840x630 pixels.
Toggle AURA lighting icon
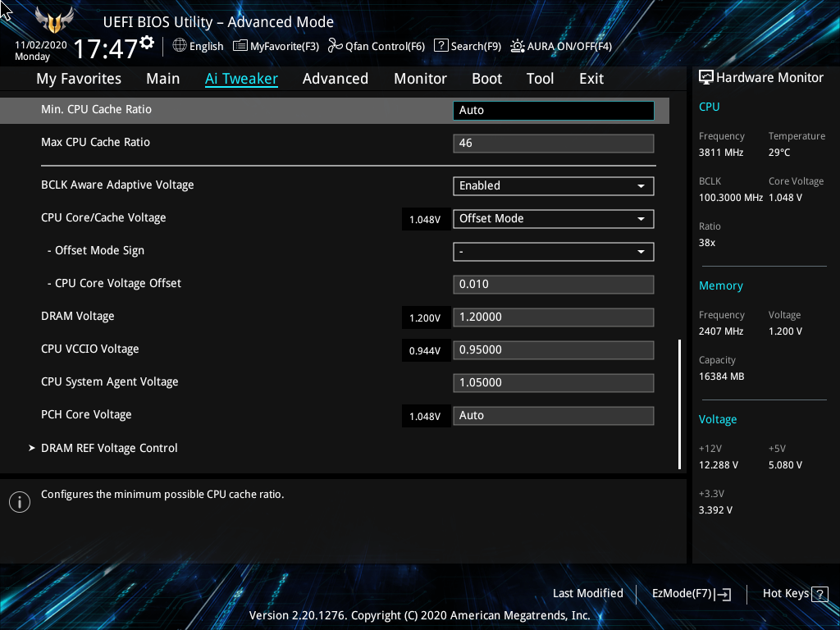tap(517, 46)
